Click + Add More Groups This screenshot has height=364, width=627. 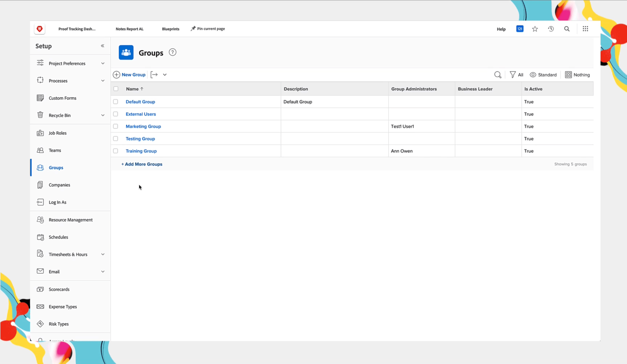tap(142, 164)
